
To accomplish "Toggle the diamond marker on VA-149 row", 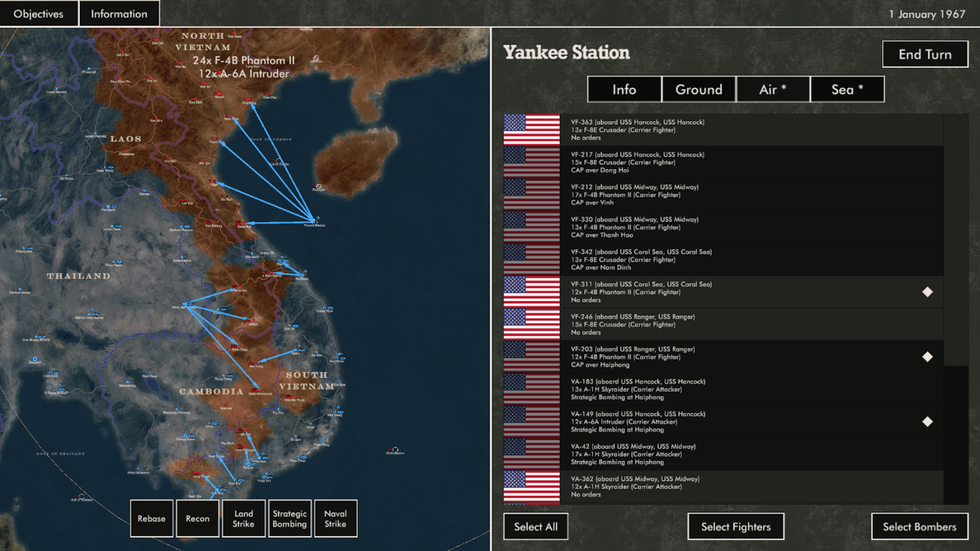I will (927, 422).
